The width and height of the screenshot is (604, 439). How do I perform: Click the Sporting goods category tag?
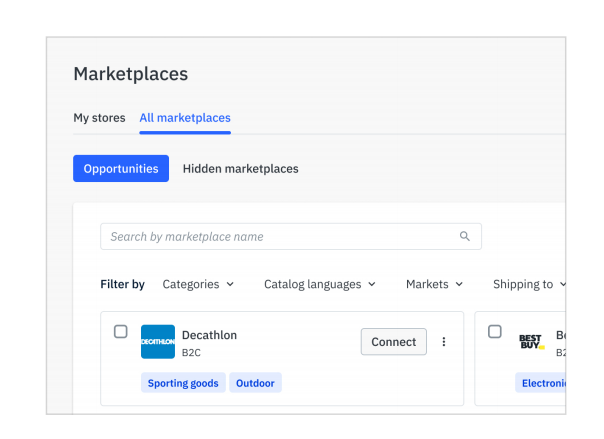point(183,383)
